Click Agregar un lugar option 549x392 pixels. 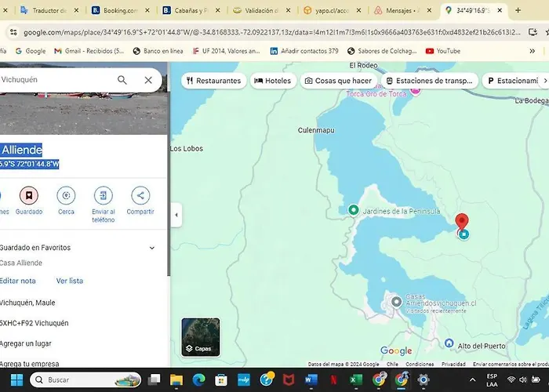[x=26, y=343]
